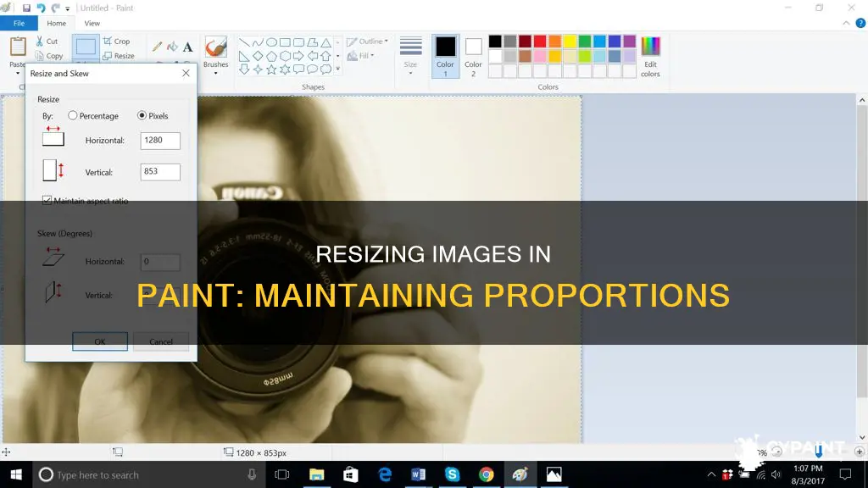
Task: Click the Resize Horizontal field showing 1280
Action: tap(160, 141)
